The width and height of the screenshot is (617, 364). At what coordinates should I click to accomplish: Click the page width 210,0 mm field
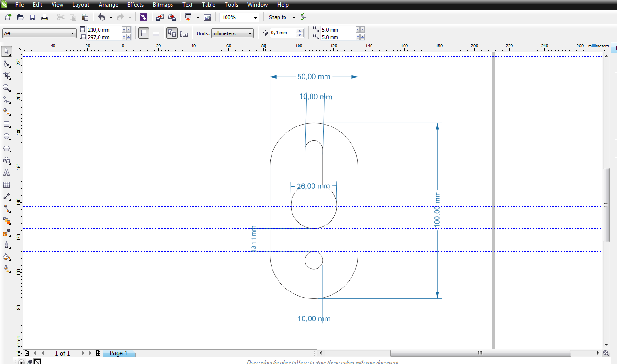104,30
